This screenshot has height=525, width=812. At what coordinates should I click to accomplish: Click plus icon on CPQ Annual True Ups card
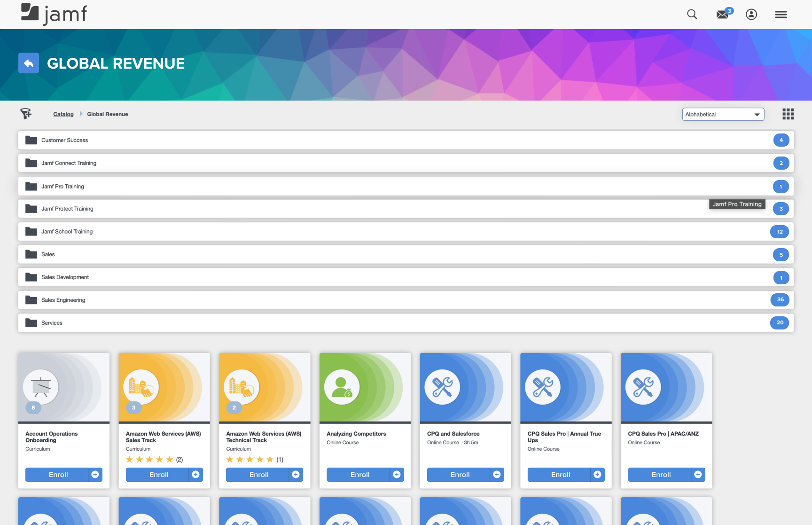tap(598, 475)
